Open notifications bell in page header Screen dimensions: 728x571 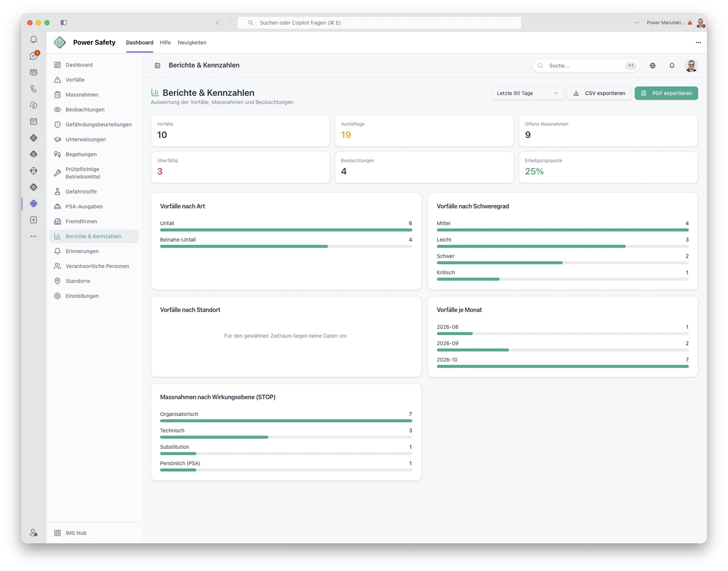coord(672,65)
